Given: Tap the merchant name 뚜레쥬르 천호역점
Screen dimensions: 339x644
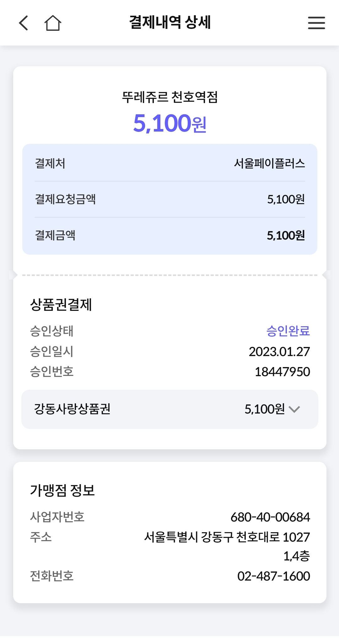Looking at the screenshot, I should pos(170,97).
